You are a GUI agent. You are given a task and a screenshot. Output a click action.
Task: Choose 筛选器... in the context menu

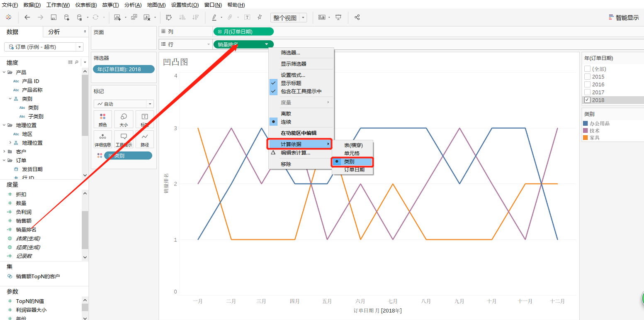pos(301,53)
